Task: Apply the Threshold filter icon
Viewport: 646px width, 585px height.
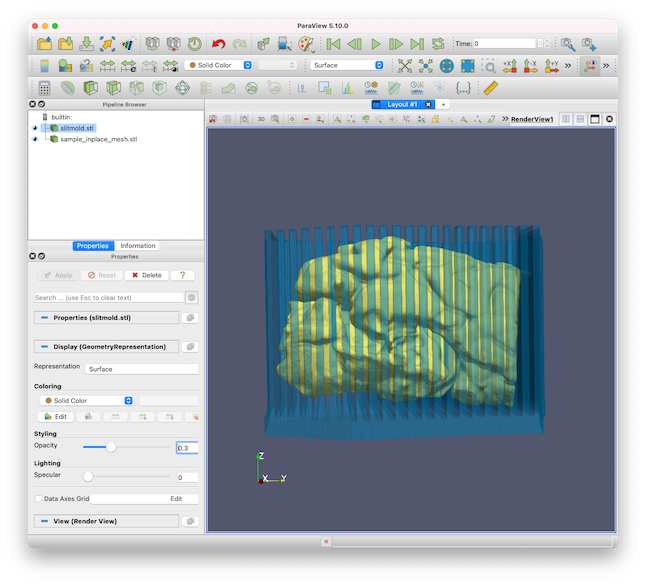Action: click(x=136, y=88)
